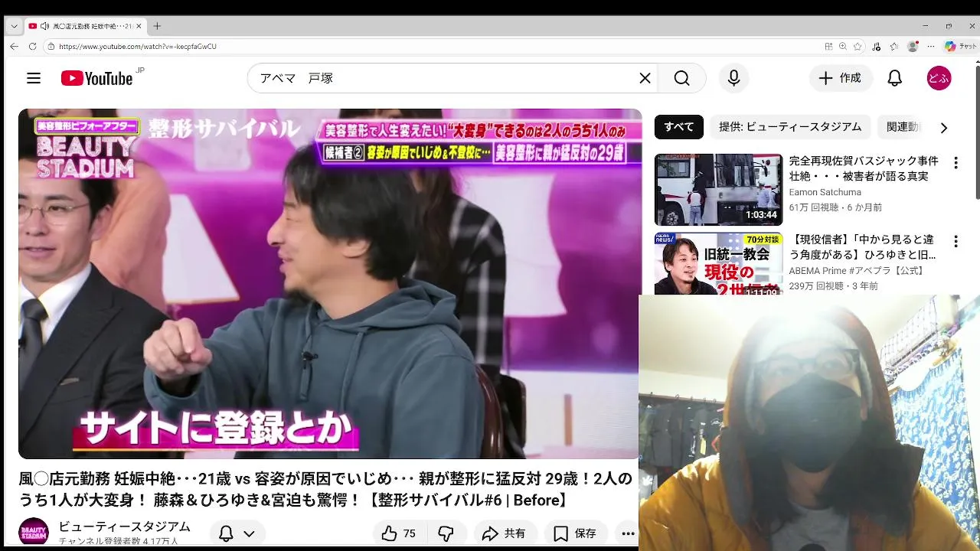Open the 【現役信者】 video title
This screenshot has height=551, width=980.
pos(864,247)
